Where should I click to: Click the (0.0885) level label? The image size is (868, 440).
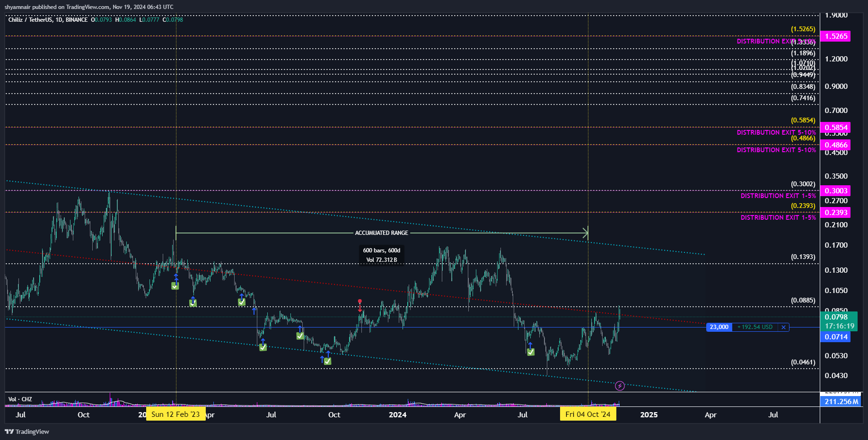(x=803, y=301)
